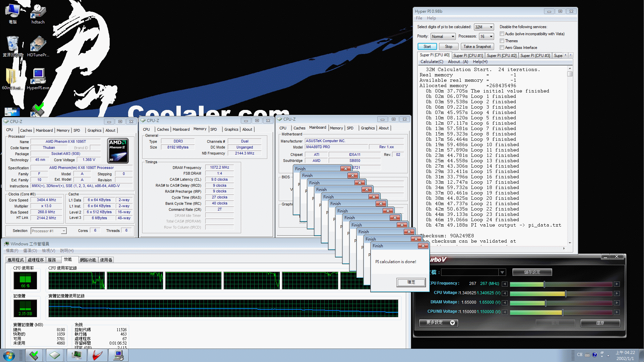Image resolution: width=644 pixels, height=362 pixels.
Task: Increase CPU/NB Voltage with right arrow
Action: [x=616, y=312]
